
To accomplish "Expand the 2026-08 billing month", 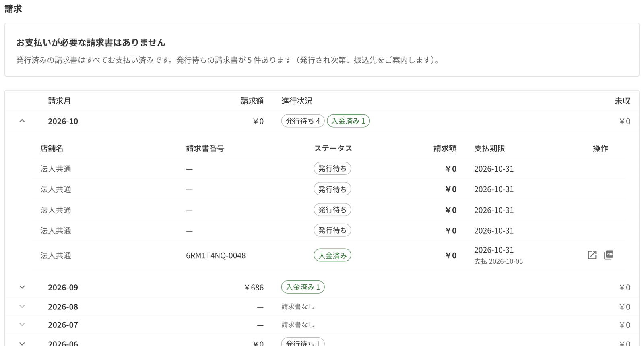I will [x=22, y=307].
